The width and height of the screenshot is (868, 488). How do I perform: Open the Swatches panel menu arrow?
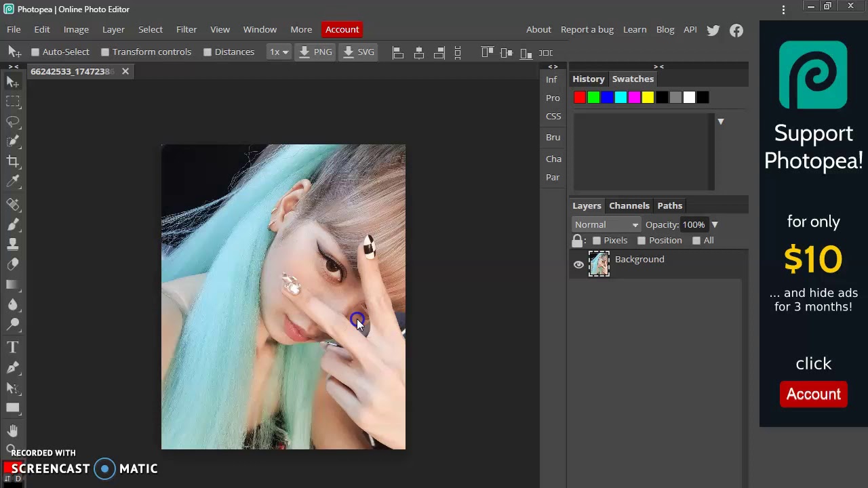[x=721, y=121]
